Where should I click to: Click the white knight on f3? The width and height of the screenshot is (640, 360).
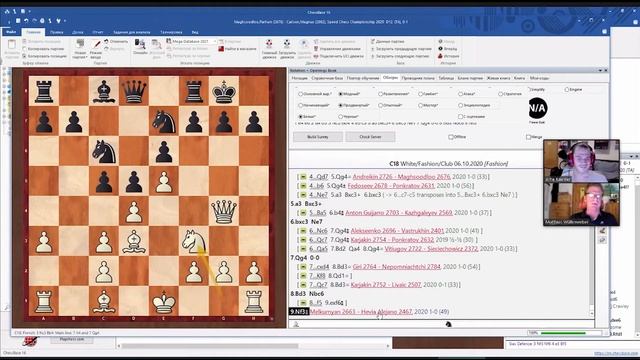(193, 241)
